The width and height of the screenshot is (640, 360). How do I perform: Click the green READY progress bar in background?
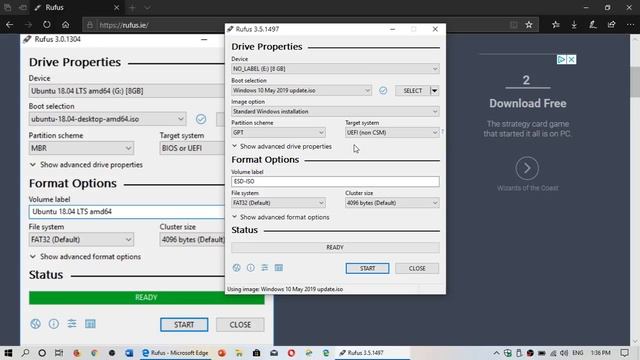[147, 298]
